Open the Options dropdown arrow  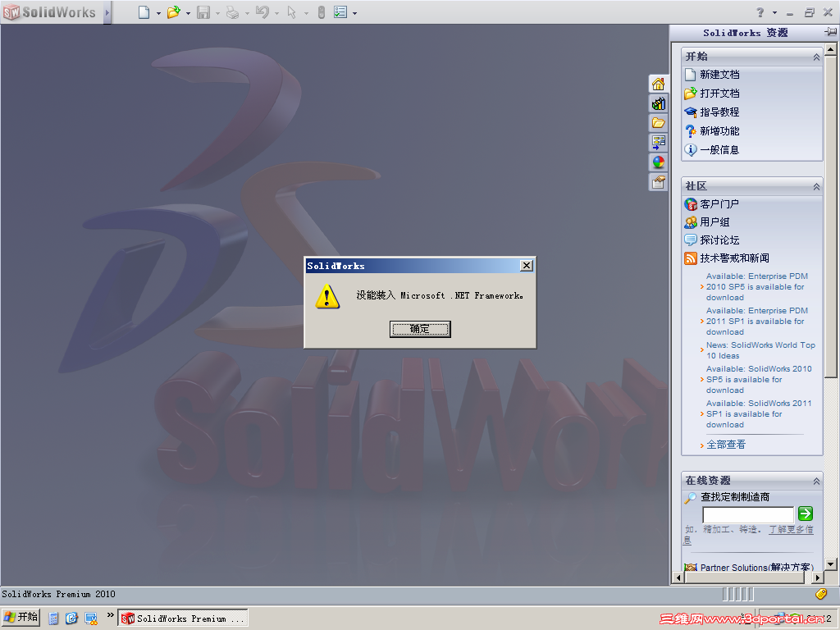(355, 13)
